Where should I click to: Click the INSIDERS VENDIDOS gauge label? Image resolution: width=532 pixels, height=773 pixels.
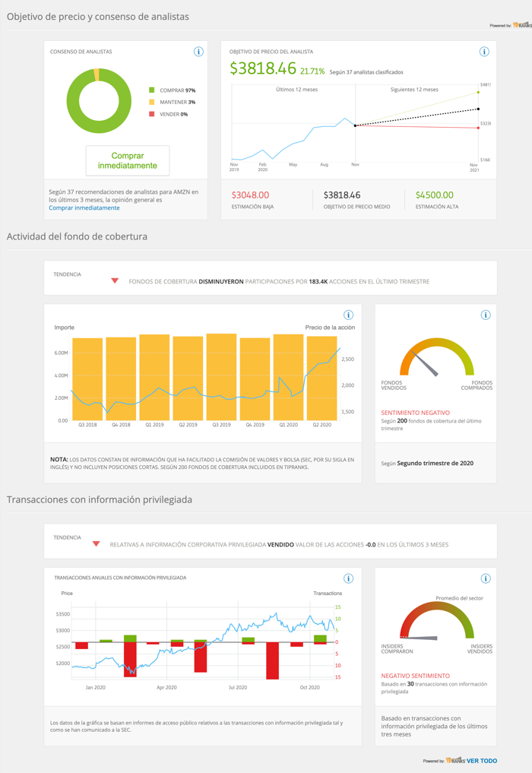click(480, 649)
